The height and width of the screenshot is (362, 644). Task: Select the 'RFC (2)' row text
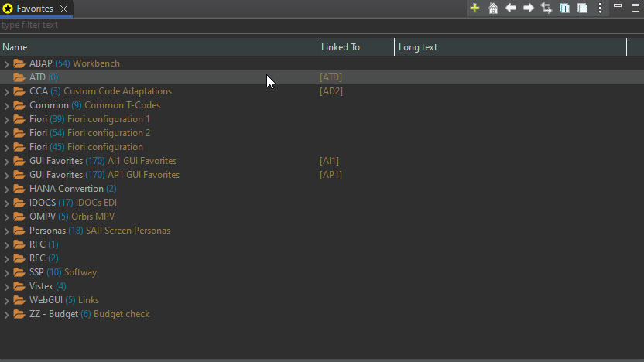click(44, 258)
